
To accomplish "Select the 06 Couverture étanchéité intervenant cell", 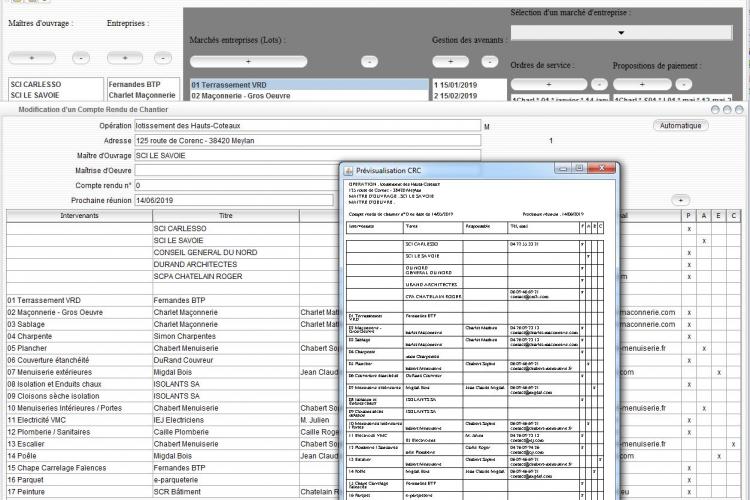I will tap(79, 360).
